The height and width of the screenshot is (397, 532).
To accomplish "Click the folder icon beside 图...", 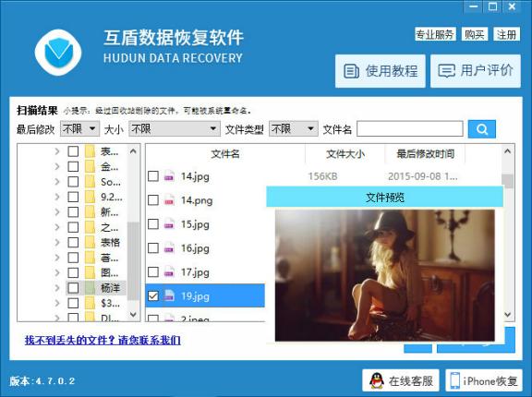I will (x=90, y=272).
